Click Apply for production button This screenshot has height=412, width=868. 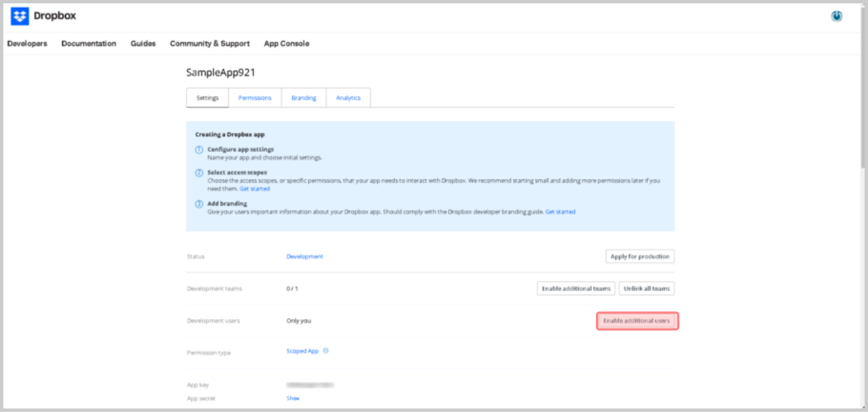point(640,256)
